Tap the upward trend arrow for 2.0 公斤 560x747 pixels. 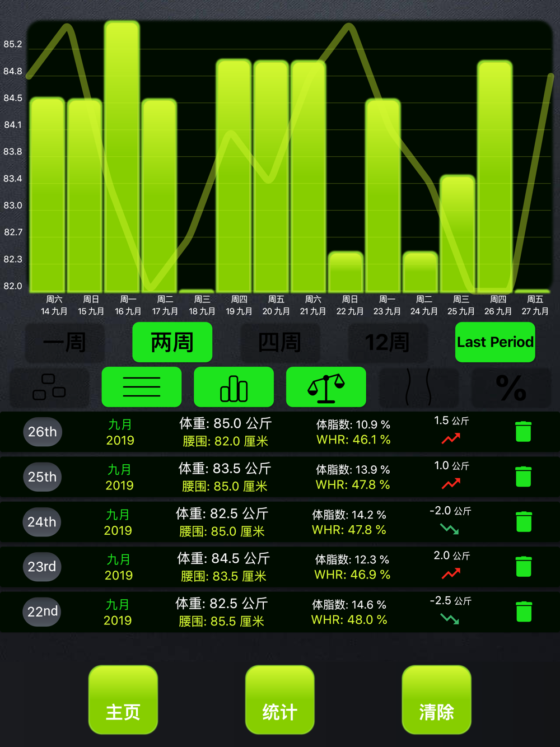click(451, 573)
